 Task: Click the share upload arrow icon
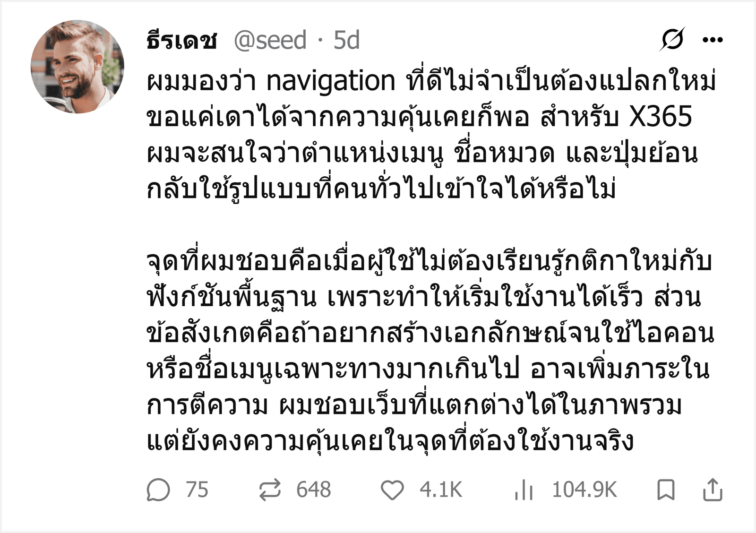(x=713, y=489)
